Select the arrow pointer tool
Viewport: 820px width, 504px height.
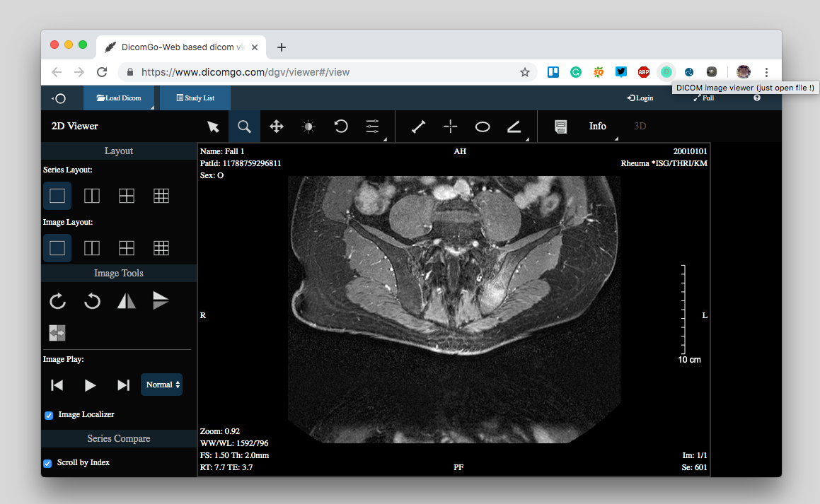[213, 127]
